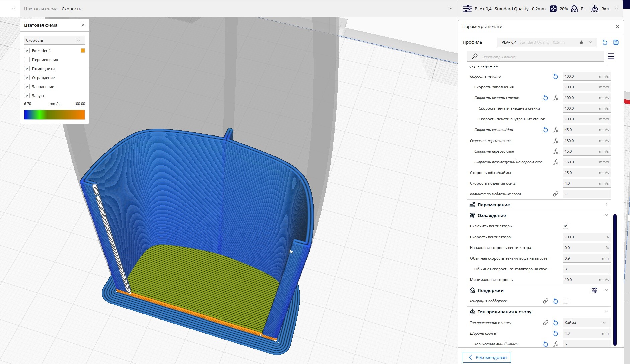Click the Рекомендован button
The height and width of the screenshot is (364, 630).
pyautogui.click(x=487, y=357)
